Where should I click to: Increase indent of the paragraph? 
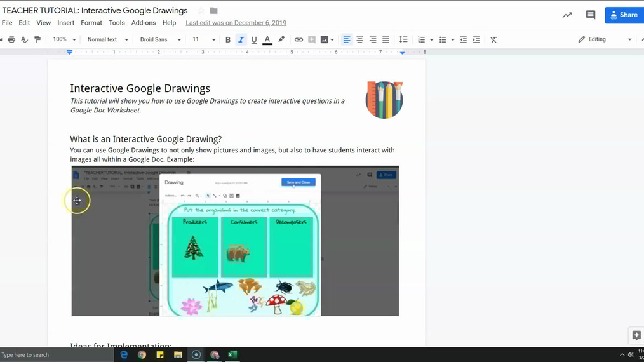coord(476,39)
